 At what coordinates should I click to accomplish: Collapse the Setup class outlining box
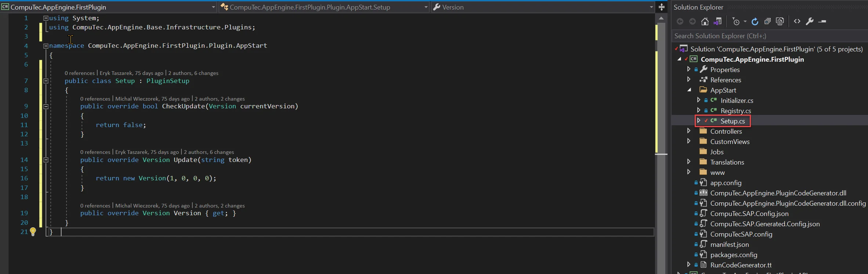[46, 81]
